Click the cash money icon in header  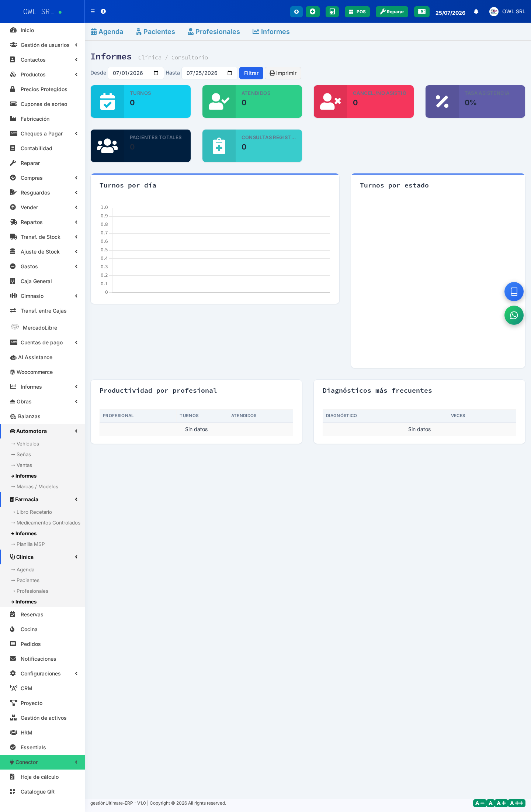421,12
